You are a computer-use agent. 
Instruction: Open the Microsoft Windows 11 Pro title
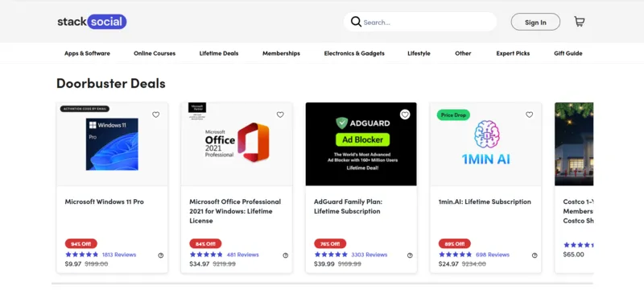point(105,202)
